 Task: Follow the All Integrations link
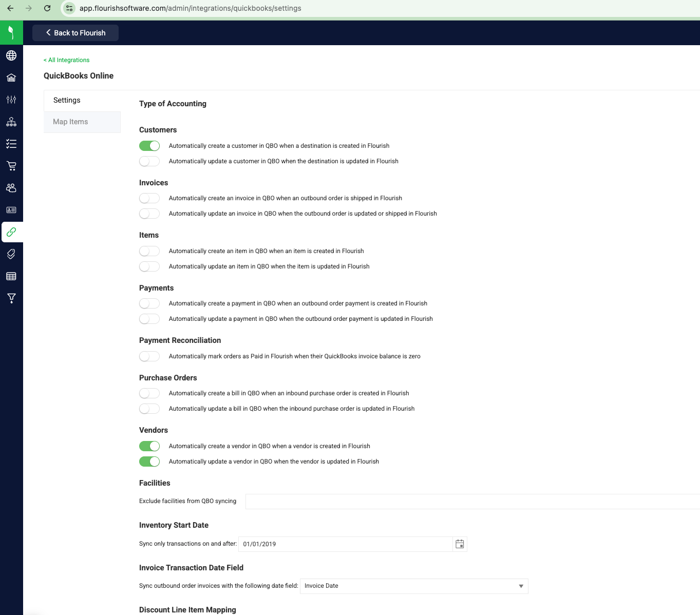coord(67,60)
